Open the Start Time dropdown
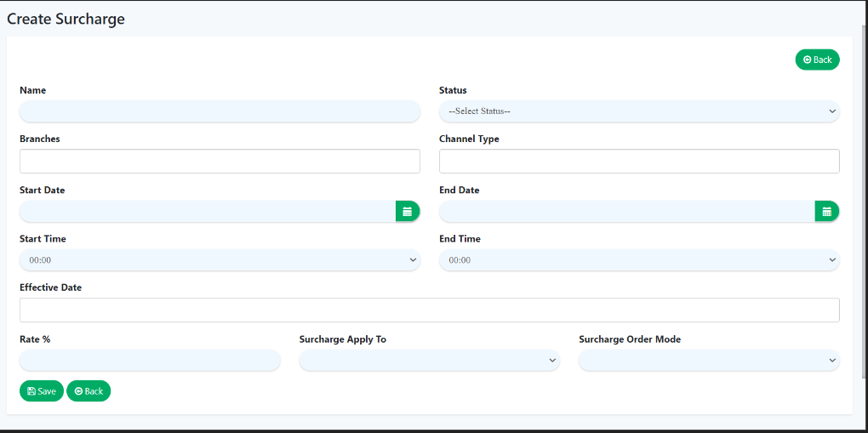 point(220,259)
